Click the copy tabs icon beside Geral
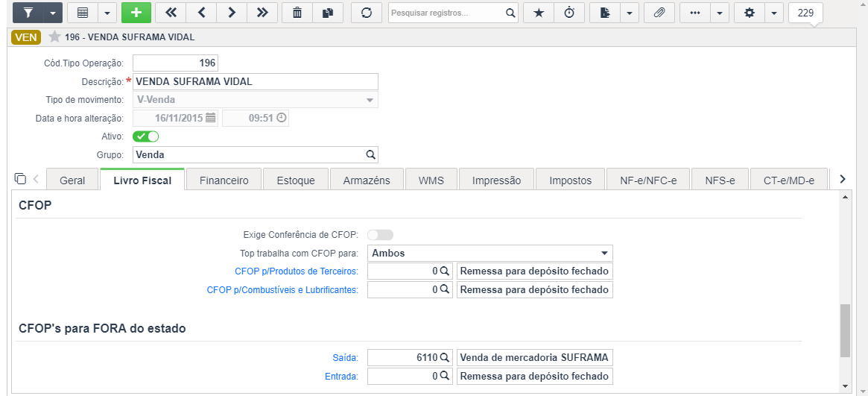The width and height of the screenshot is (868, 396). (20, 178)
